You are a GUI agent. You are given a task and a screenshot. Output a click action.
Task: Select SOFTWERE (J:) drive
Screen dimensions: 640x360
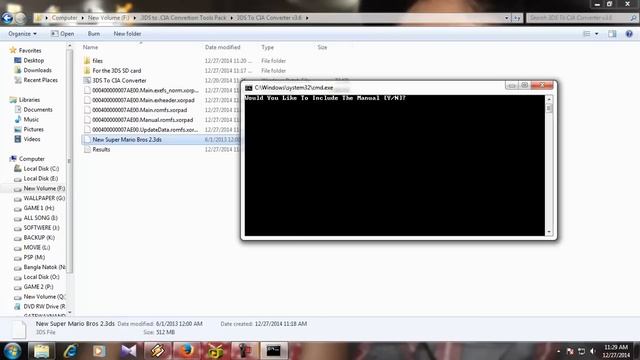click(41, 228)
